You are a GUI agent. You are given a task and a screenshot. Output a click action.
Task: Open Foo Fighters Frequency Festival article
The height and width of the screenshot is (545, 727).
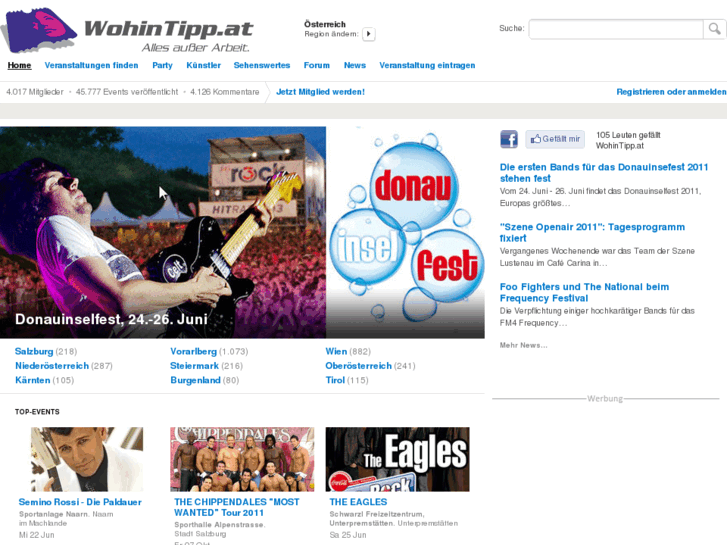click(x=584, y=292)
